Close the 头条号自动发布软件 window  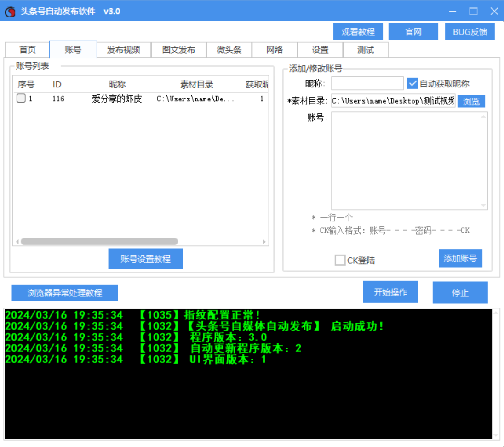(494, 11)
